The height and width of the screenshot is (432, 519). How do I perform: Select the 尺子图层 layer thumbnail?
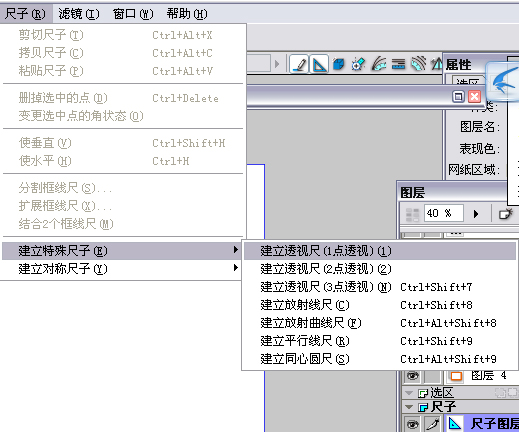click(455, 424)
